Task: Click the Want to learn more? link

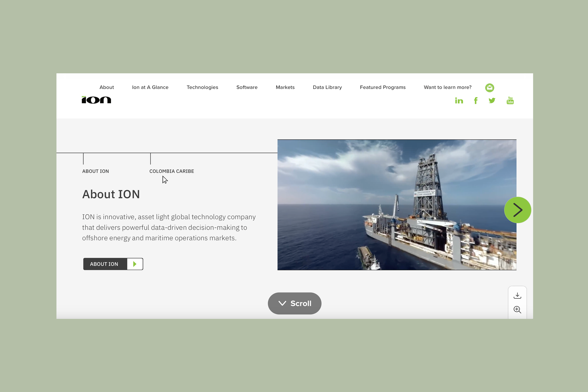Action: pos(448,87)
